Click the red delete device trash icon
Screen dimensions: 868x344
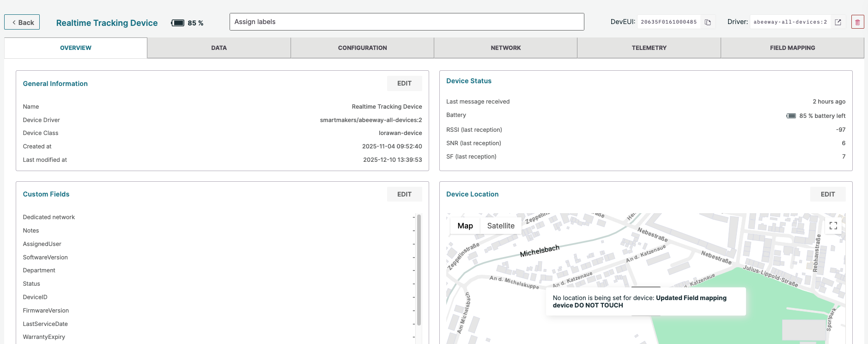coord(857,22)
